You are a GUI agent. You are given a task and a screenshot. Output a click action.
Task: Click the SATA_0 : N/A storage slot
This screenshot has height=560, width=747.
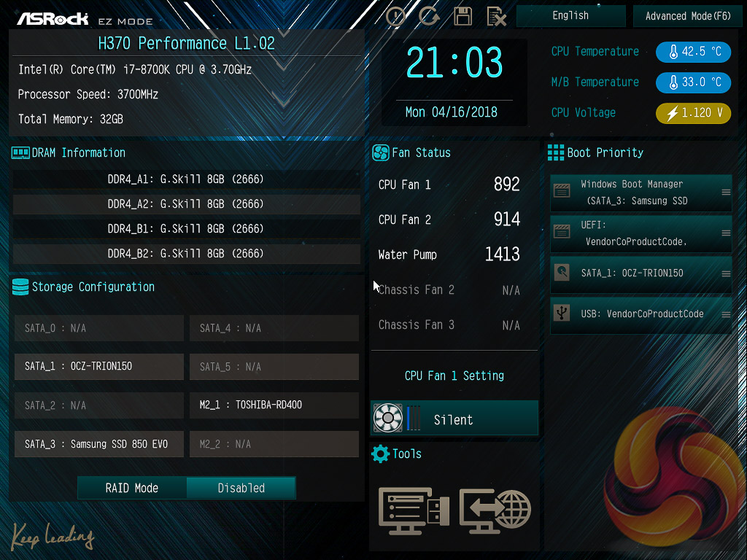[x=99, y=328]
